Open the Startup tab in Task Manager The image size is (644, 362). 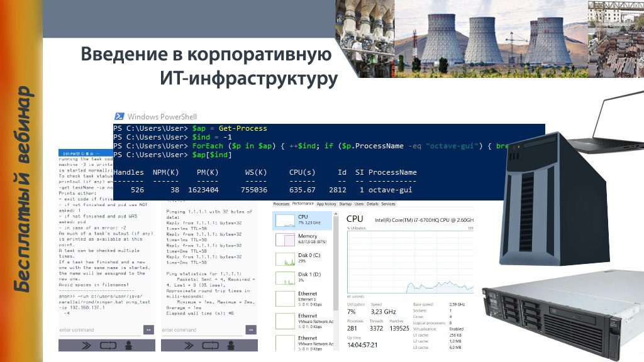tap(345, 204)
